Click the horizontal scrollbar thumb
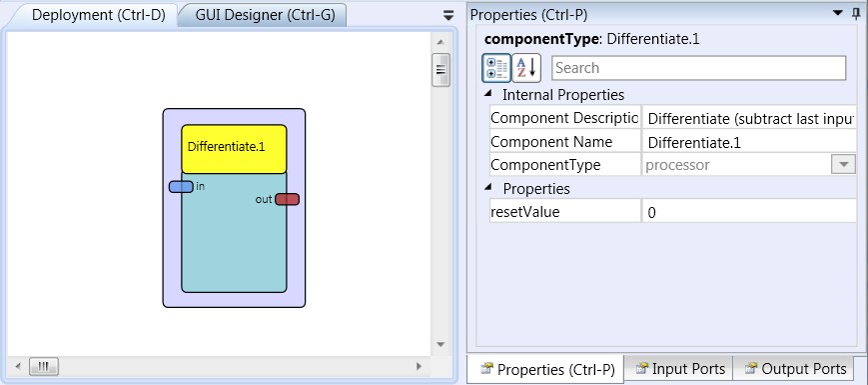The image size is (868, 385). [44, 366]
